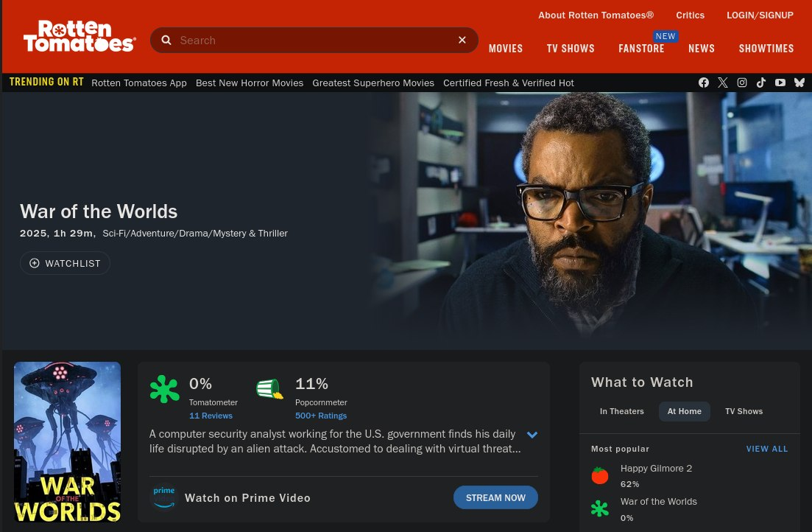Open the 500+ Ratings link
The height and width of the screenshot is (532, 812).
coord(320,416)
